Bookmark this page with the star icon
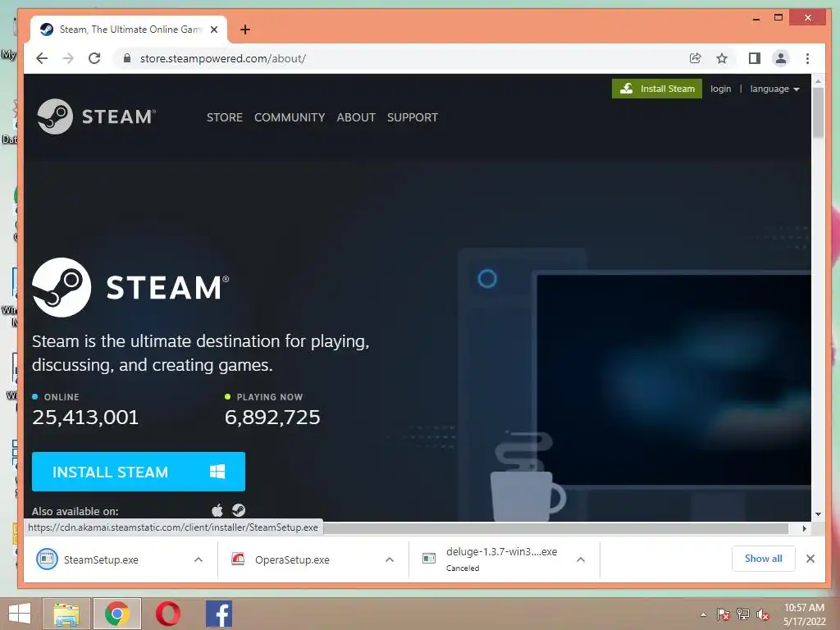This screenshot has width=840, height=630. tap(722, 58)
